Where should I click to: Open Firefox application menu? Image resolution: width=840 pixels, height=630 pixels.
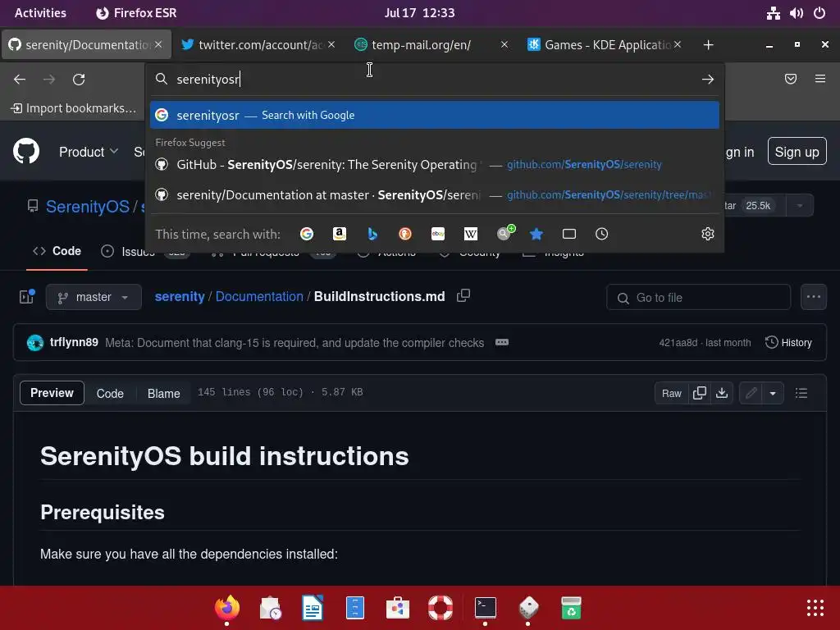point(820,80)
